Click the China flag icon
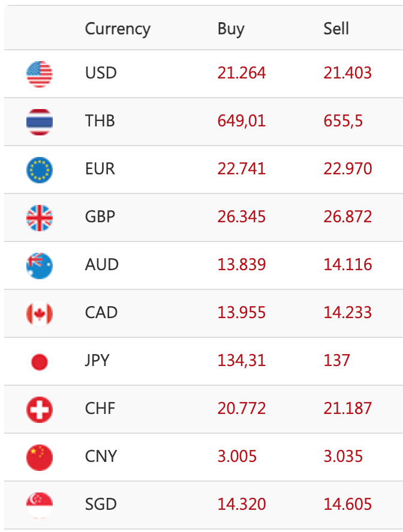 coord(40,457)
